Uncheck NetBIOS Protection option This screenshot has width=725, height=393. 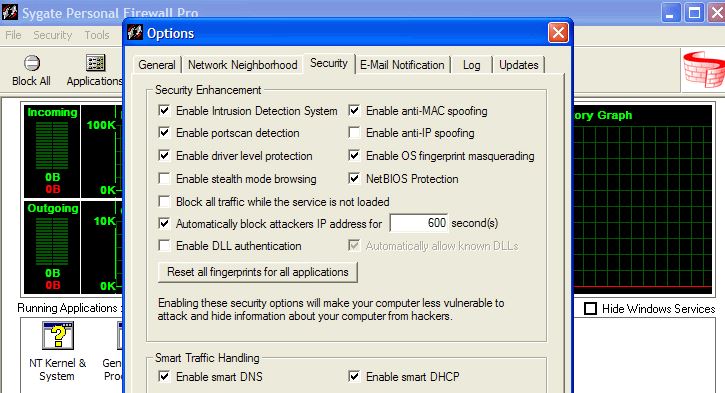(x=354, y=178)
